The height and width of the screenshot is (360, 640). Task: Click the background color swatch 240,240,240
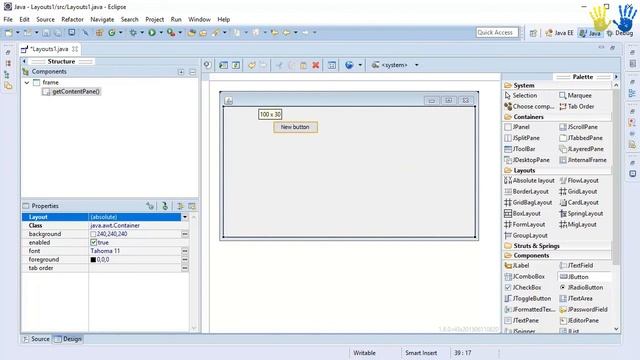(x=93, y=234)
